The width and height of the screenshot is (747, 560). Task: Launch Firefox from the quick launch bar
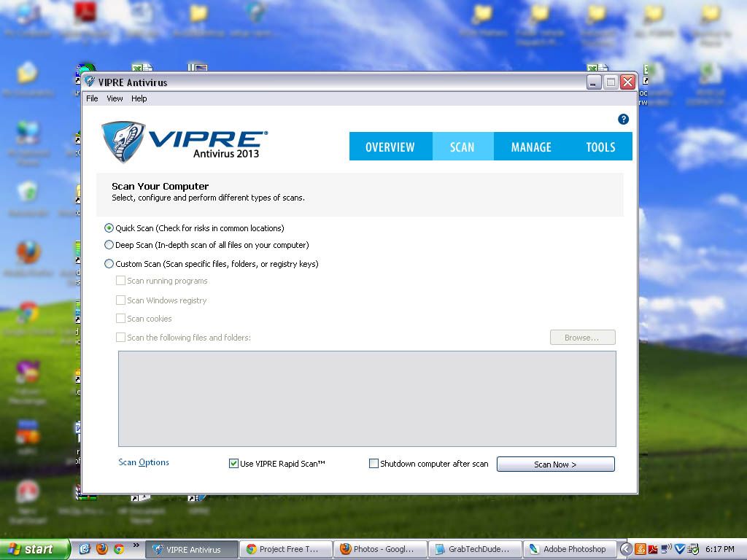click(x=102, y=549)
